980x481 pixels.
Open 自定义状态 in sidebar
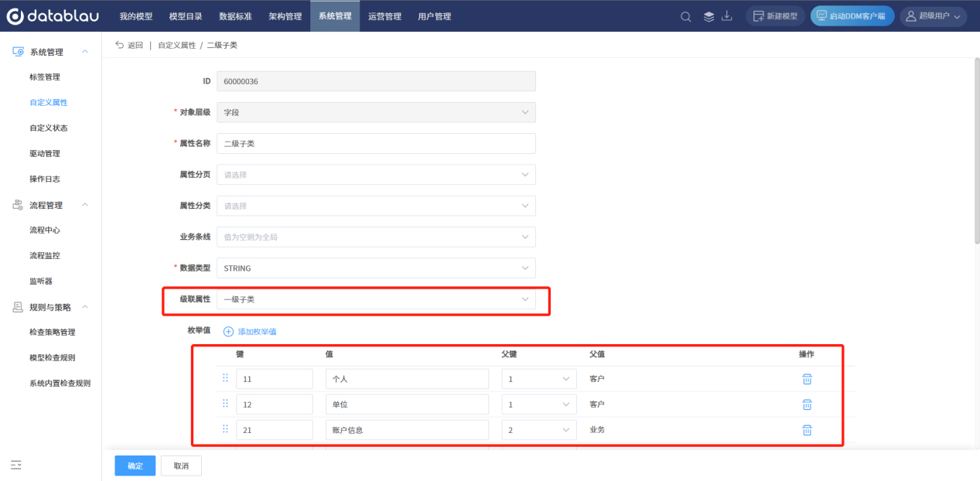pyautogui.click(x=50, y=128)
